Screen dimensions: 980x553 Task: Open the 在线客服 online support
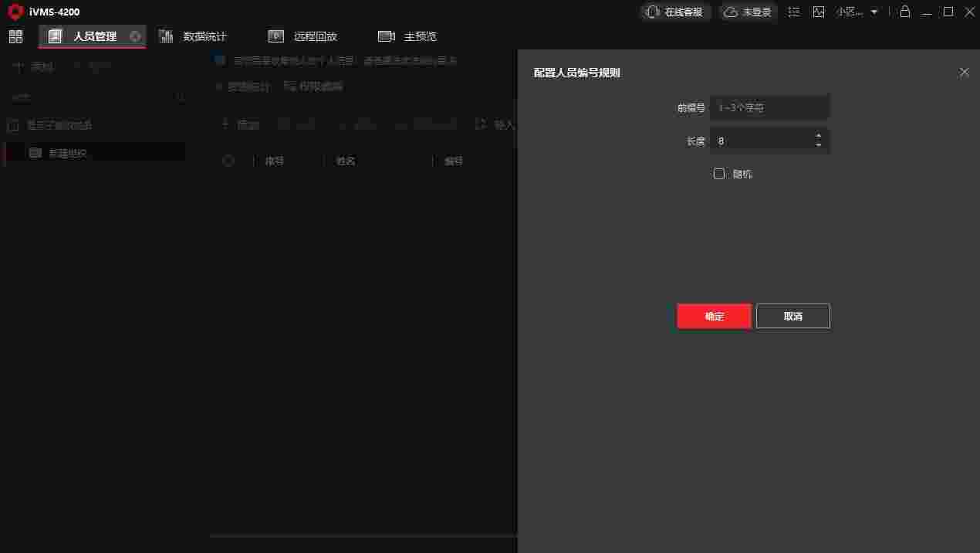tap(675, 12)
